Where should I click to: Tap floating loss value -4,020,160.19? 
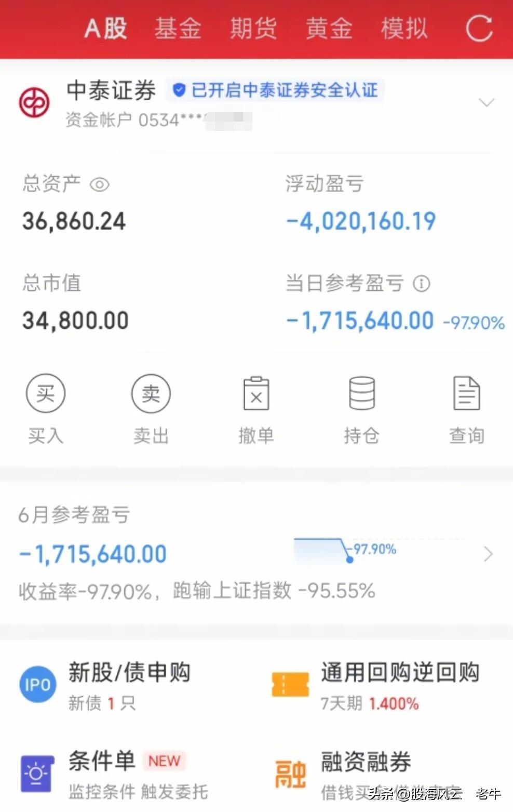361,221
